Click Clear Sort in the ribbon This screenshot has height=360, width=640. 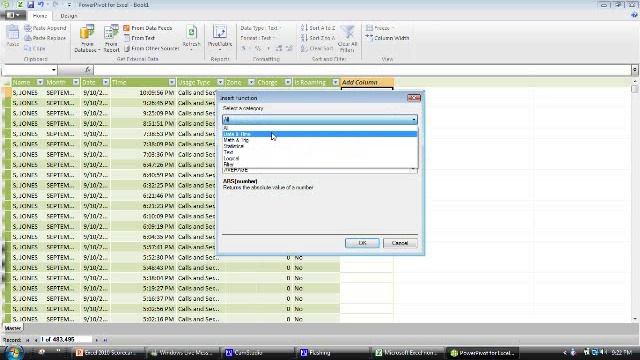[x=317, y=48]
